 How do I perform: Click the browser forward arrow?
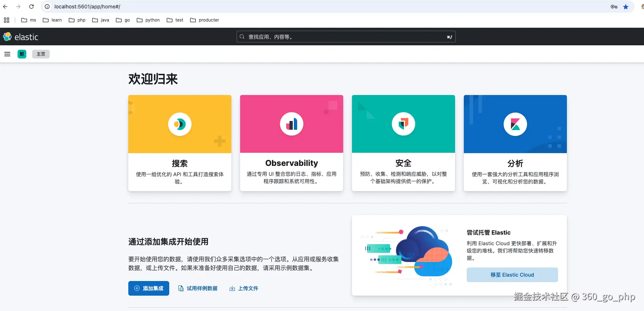pyautogui.click(x=18, y=7)
